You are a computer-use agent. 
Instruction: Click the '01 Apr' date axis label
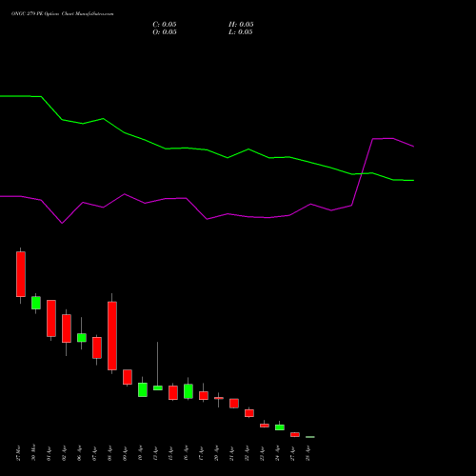coord(49,453)
